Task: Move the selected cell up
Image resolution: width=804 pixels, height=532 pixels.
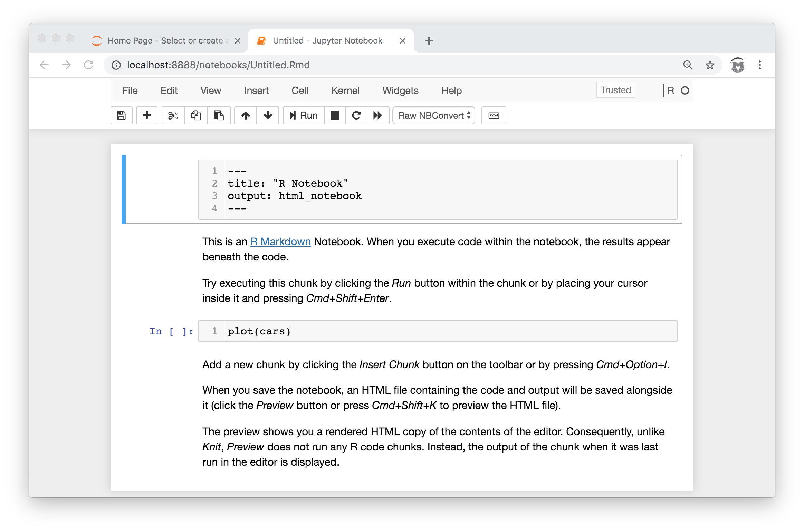Action: coord(246,115)
